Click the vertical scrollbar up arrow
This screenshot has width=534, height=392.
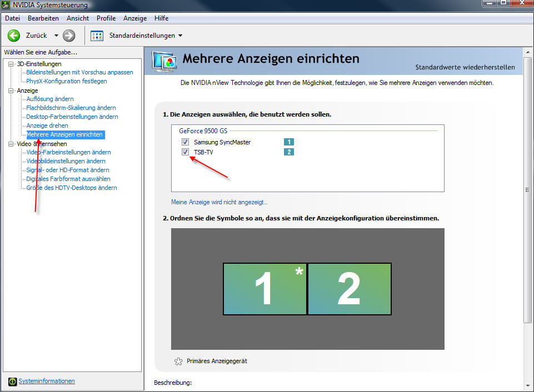point(527,52)
